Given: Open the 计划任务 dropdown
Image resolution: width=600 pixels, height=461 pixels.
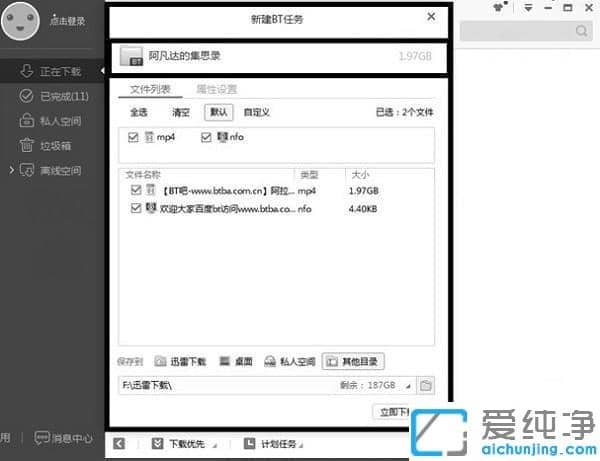Looking at the screenshot, I should click(x=274, y=444).
